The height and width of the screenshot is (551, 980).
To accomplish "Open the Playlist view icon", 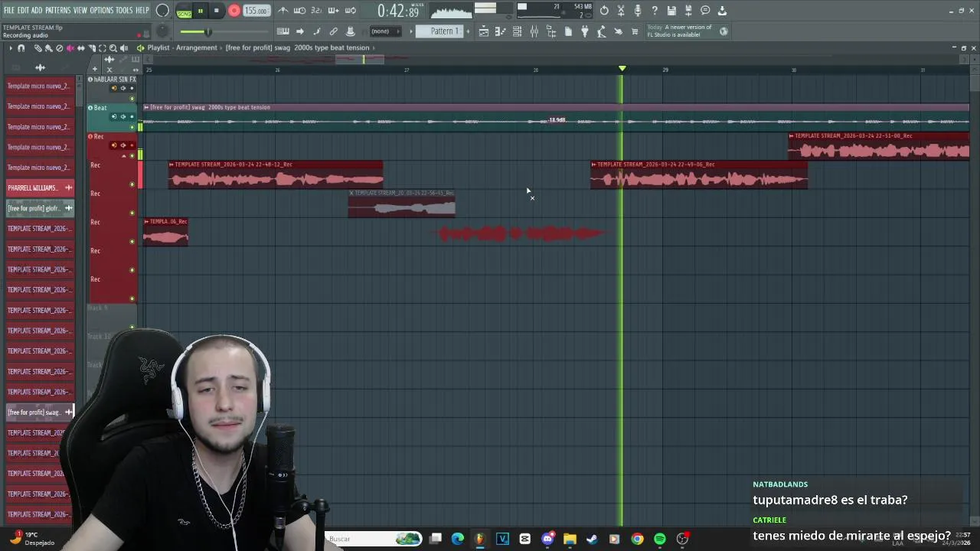I will pos(484,31).
